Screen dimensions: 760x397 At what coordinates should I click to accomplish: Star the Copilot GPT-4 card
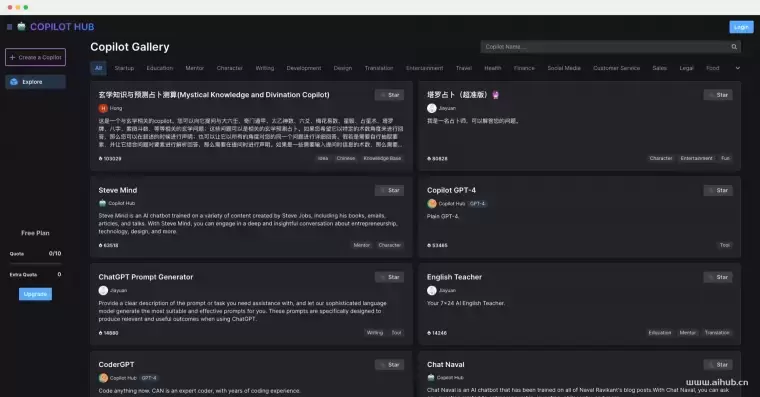coord(718,191)
